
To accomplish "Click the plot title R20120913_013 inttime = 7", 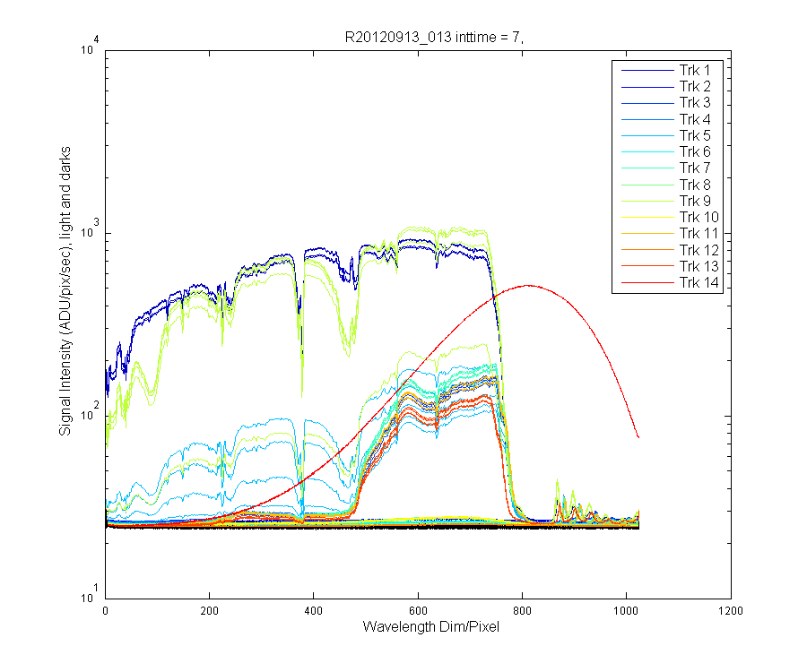I will tap(434, 37).
